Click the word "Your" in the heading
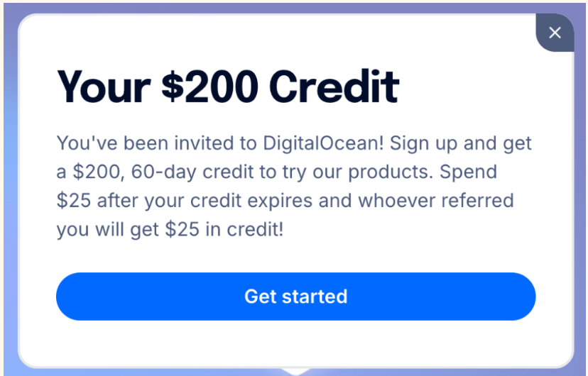588x376 pixels. tap(103, 87)
